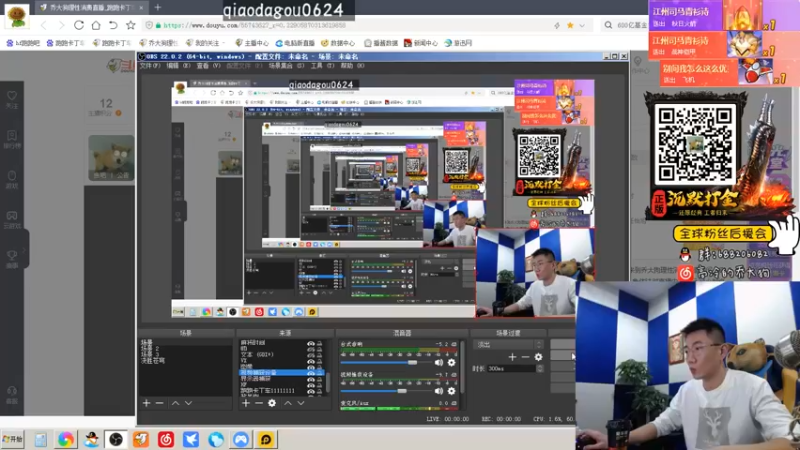Click the favorites star next to home
Screen dimensions: 800x450
(x=131, y=25)
